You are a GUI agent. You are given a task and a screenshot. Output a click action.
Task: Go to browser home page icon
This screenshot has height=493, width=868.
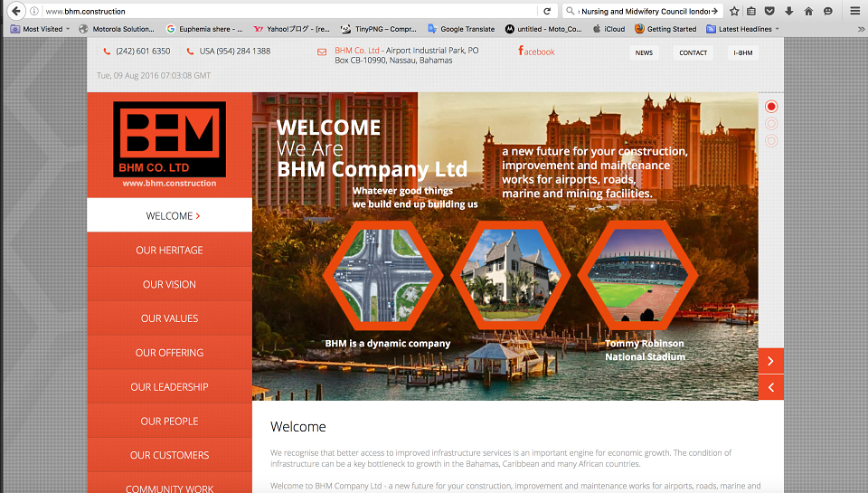pyautogui.click(x=808, y=11)
